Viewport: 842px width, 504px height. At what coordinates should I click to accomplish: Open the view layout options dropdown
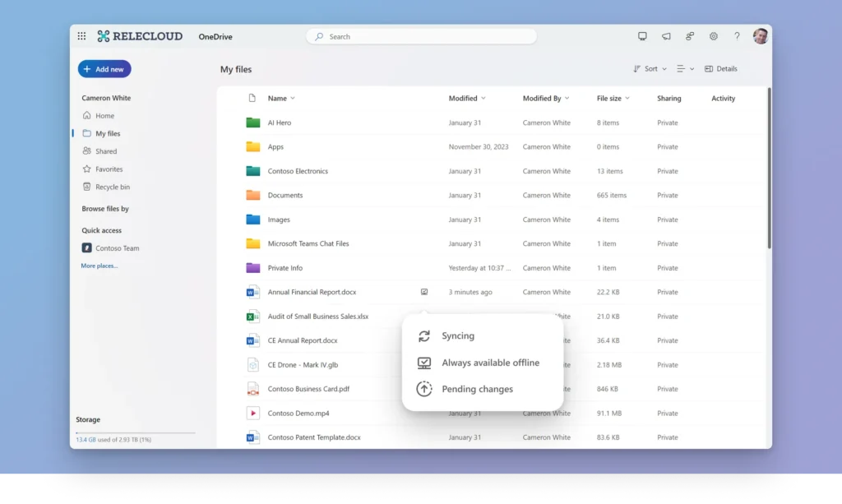(685, 69)
